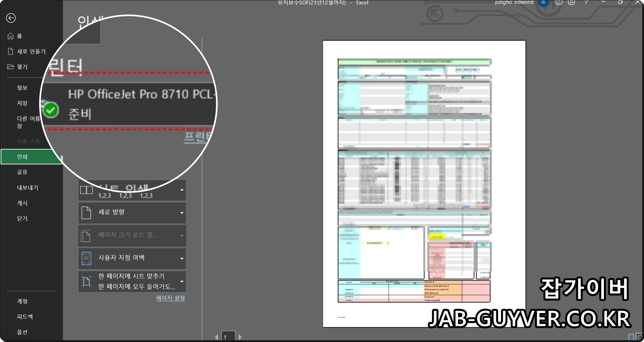Screen dimensions: 644x342
Task: Open the 열기 (Open) page
Action: [x=22, y=67]
